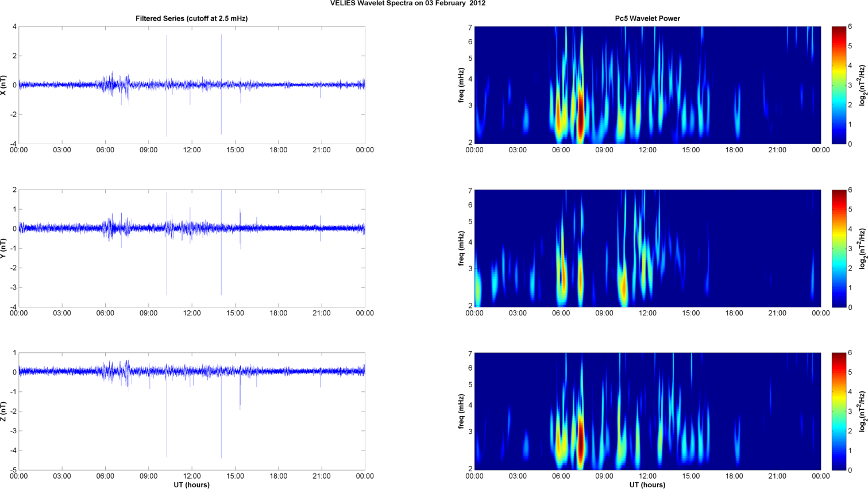Click 'UT (hours)' label under the Z series plot
This screenshot has height=489, width=868.
tap(191, 485)
